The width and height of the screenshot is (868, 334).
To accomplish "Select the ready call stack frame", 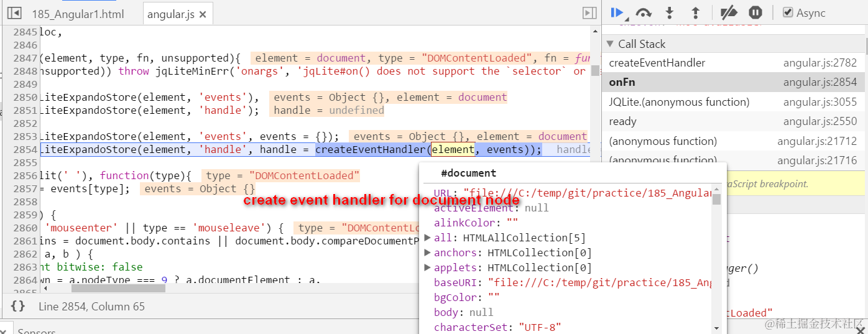I will pos(732,121).
